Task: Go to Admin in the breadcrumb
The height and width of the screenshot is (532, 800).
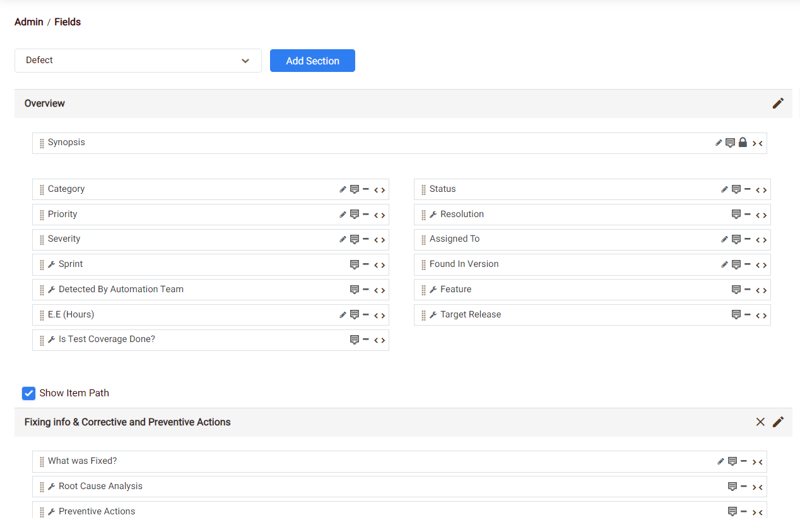Action: pyautogui.click(x=29, y=22)
